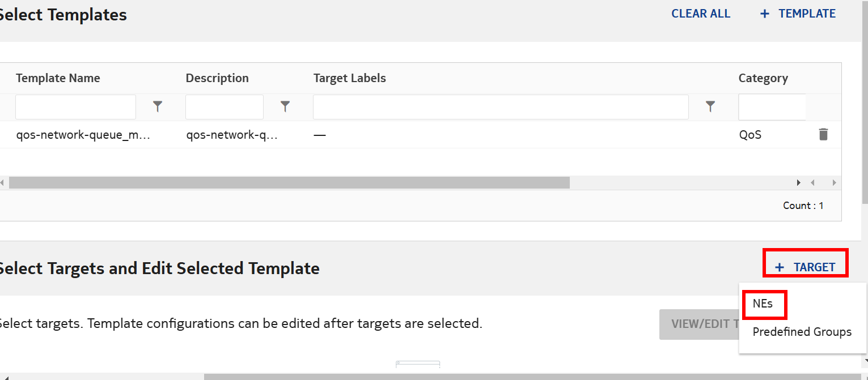
Task: Click the Target Labels column header
Action: pos(349,78)
